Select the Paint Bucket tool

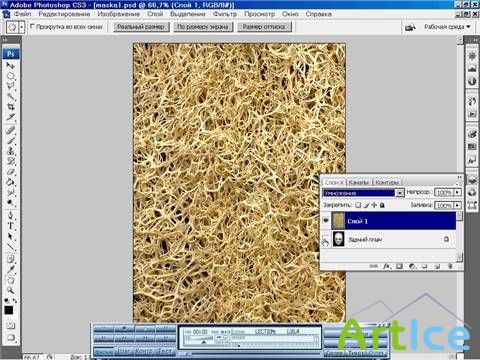point(10,182)
